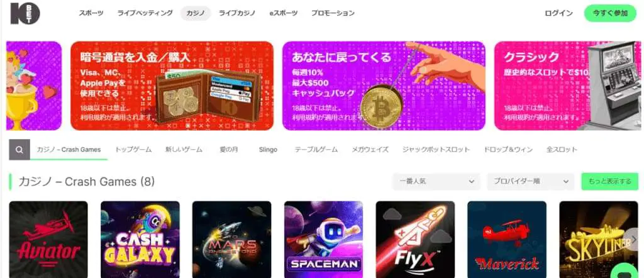Click the もっと表示する button
Image resolution: width=644 pixels, height=278 pixels.
point(609,181)
